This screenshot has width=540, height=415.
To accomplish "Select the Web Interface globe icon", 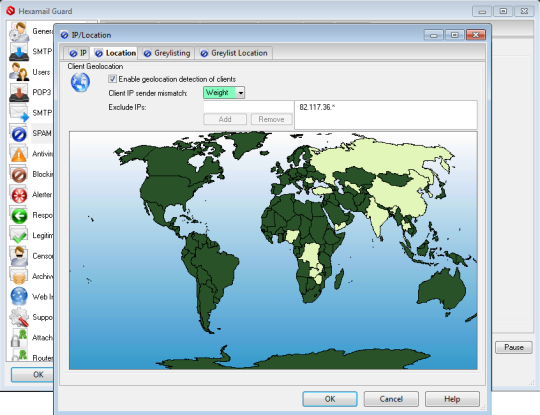I will [x=19, y=297].
